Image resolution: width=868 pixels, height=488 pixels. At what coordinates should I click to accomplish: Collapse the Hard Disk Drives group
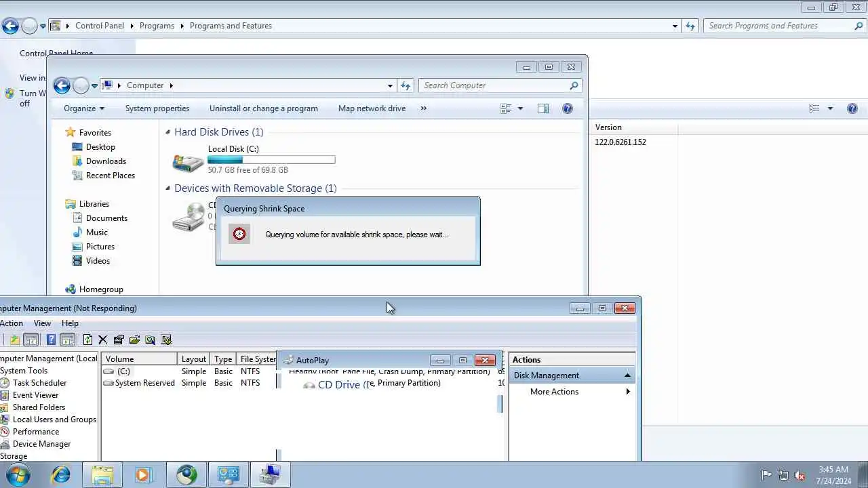[168, 132]
